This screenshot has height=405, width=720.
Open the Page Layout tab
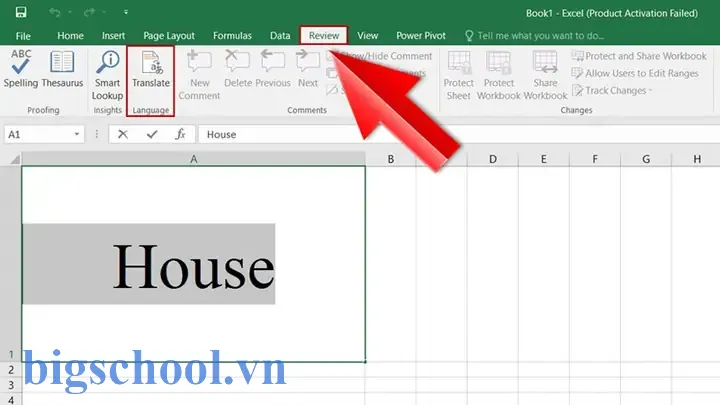coord(169,36)
